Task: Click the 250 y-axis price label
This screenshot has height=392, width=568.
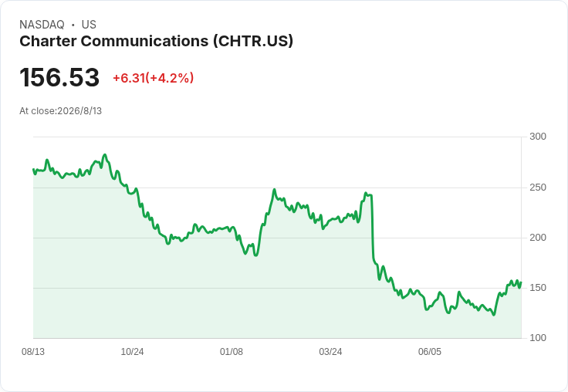Action: click(538, 188)
